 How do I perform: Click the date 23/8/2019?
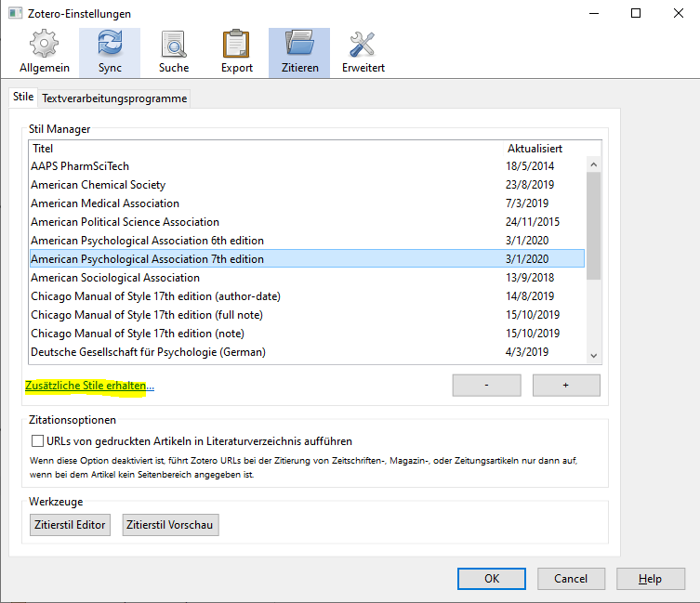click(x=530, y=185)
